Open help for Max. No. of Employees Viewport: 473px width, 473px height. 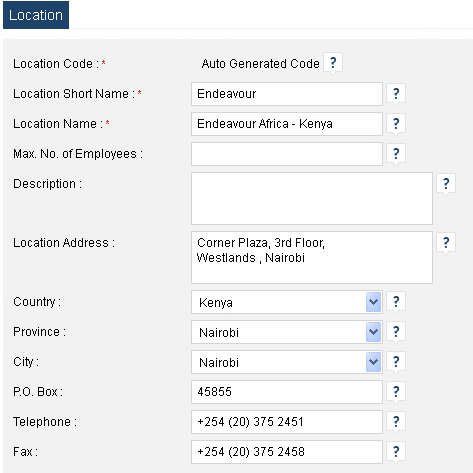396,154
